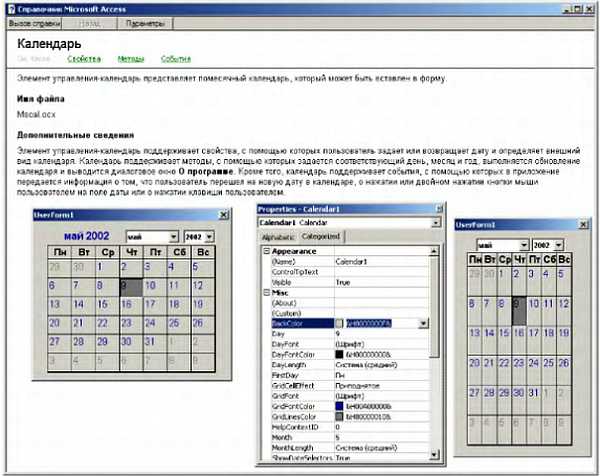Image resolution: width=600 pixels, height=476 pixels.
Task: Collapse the Appearance category
Action: point(267,251)
